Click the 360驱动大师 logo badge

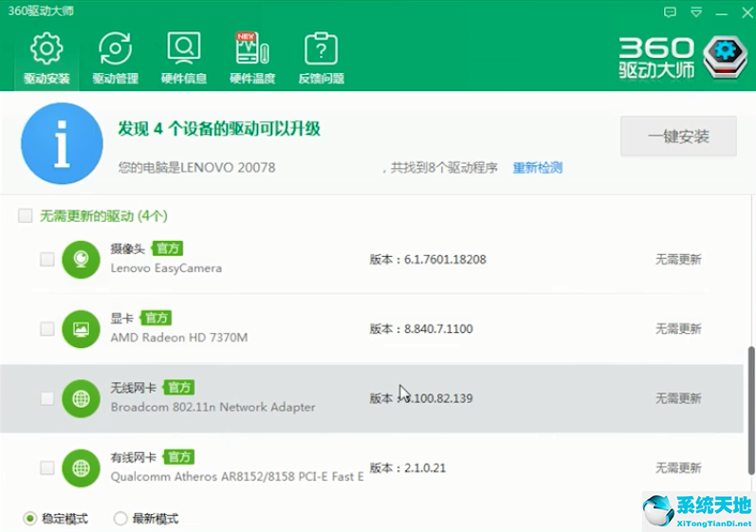coord(725,58)
